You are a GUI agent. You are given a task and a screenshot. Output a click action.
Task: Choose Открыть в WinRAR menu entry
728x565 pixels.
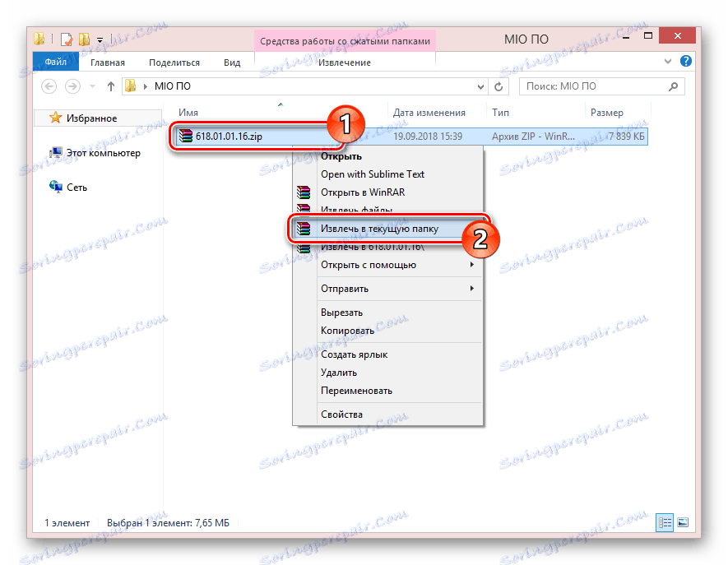click(x=387, y=192)
